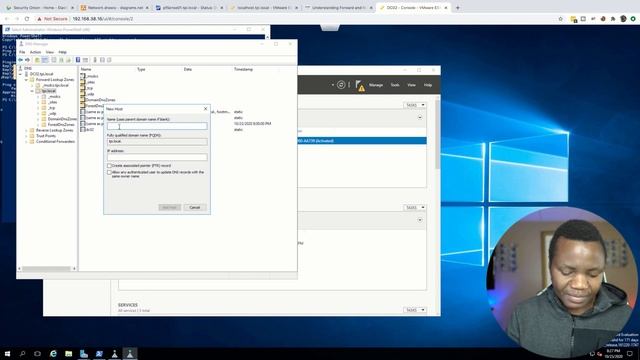The height and width of the screenshot is (360, 640).
Task: Click the Back arrow in DNS Manager toolbar
Action: coord(20,60)
